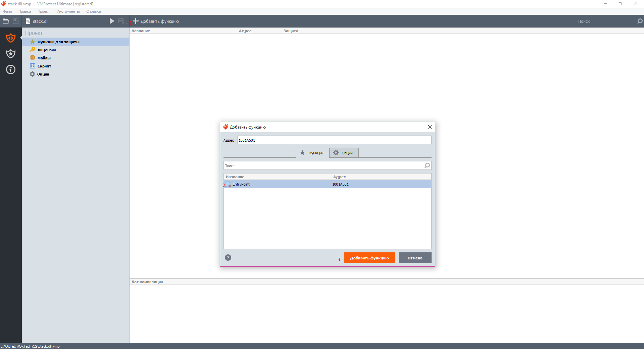Click the Адрес input field in dialog

[334, 140]
